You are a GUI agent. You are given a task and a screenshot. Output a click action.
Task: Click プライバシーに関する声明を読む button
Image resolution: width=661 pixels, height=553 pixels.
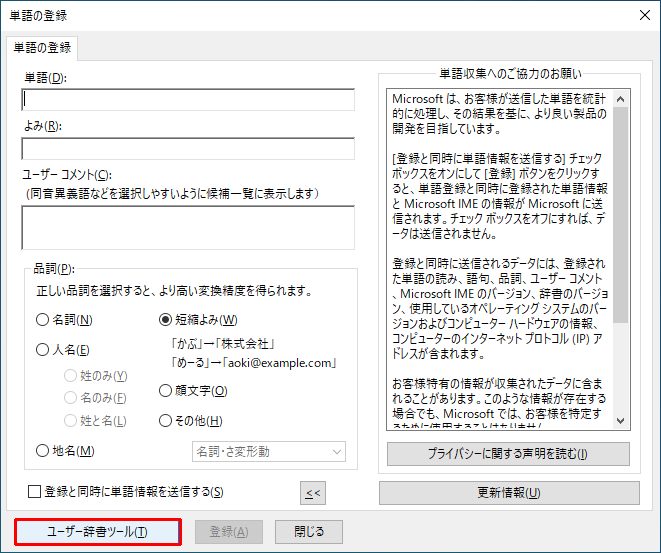(508, 454)
